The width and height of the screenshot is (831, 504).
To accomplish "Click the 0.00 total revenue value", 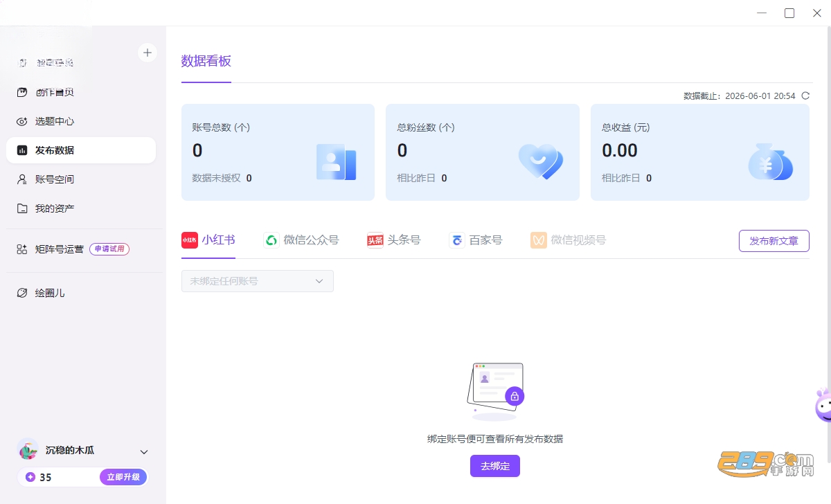I will (x=620, y=150).
